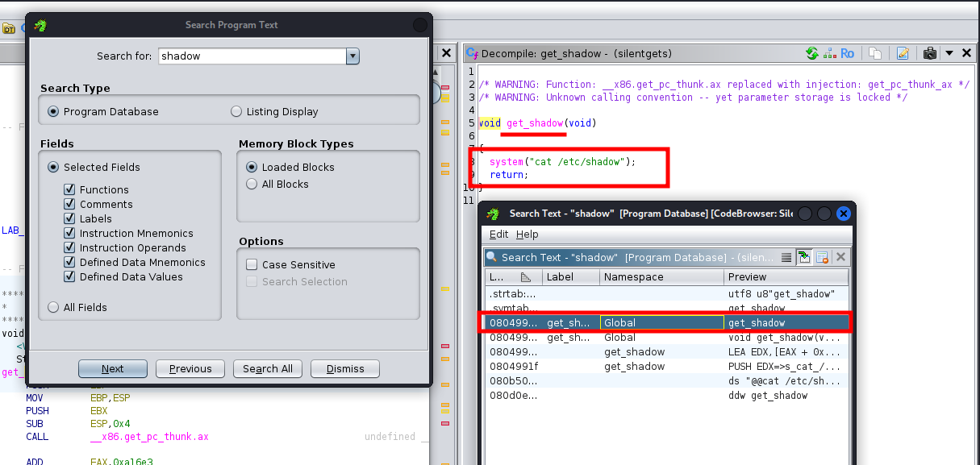Open the Decompile panel dropdown arrow menu
Screen dimensions: 980x465
pyautogui.click(x=949, y=53)
